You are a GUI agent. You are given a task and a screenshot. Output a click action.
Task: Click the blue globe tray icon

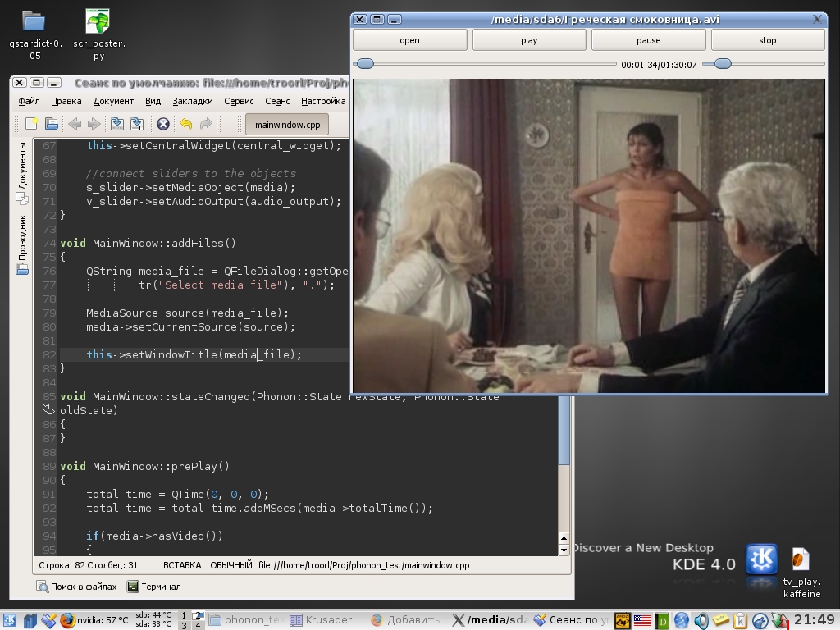click(x=682, y=620)
